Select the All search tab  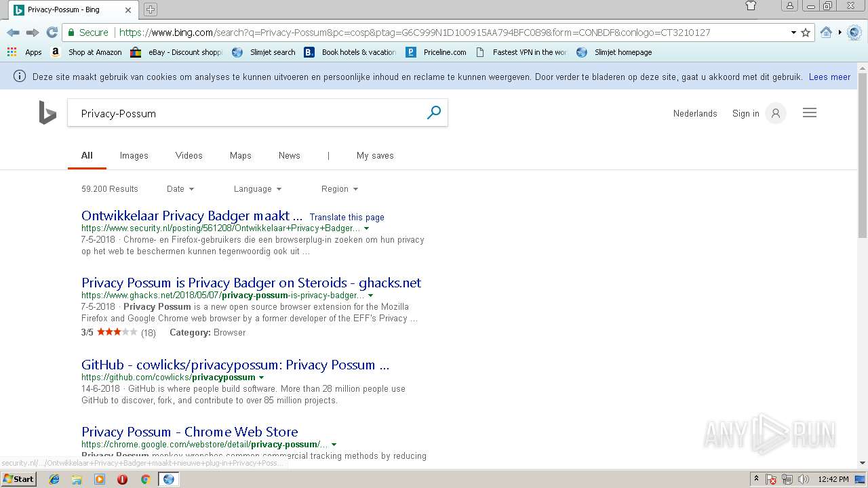pos(87,155)
